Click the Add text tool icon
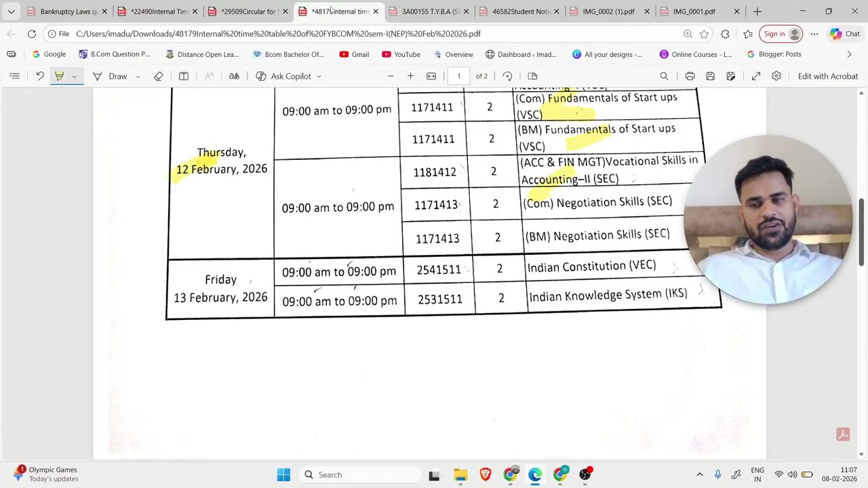Screen dimensions: 868x488 click(x=184, y=76)
